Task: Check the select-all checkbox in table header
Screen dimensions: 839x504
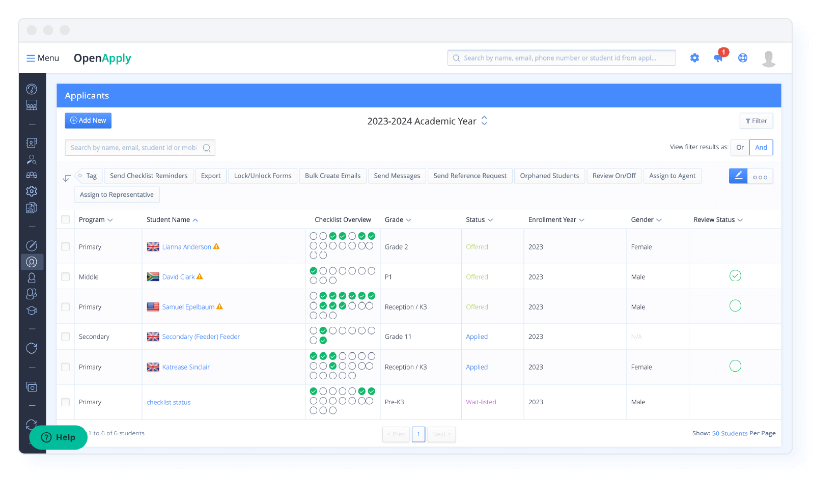Action: pyautogui.click(x=66, y=219)
